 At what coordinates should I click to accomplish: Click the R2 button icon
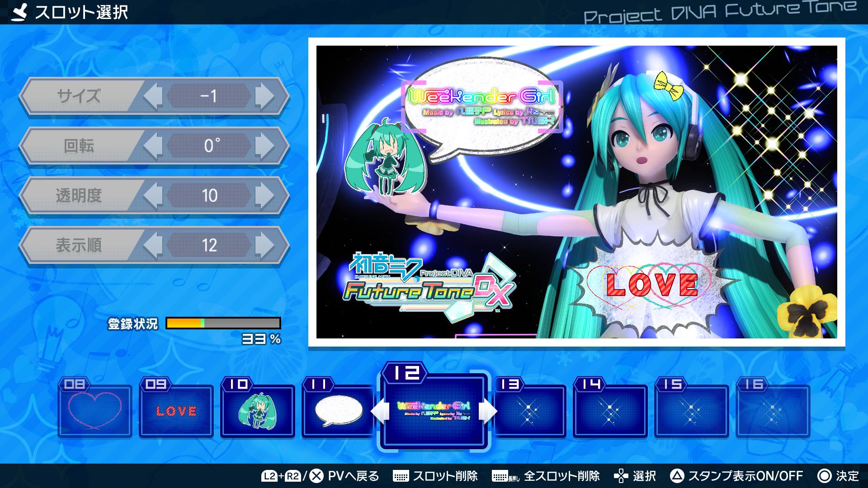[x=293, y=476]
